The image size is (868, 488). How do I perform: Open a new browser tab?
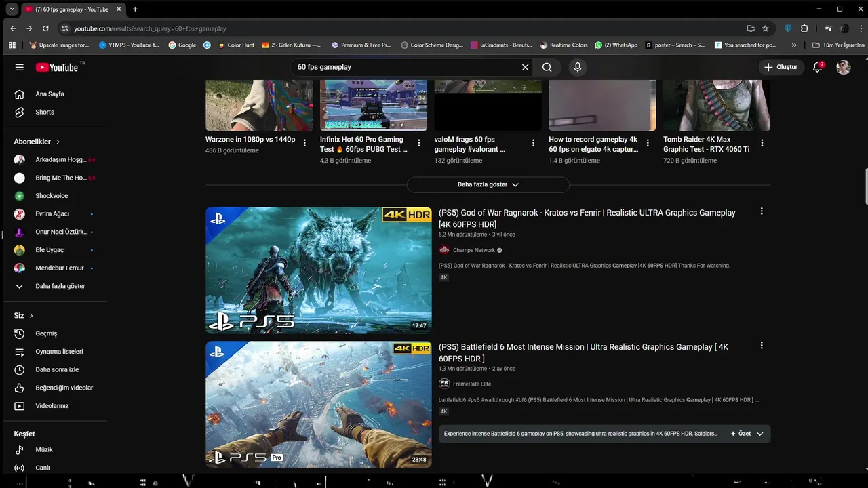coord(135,9)
